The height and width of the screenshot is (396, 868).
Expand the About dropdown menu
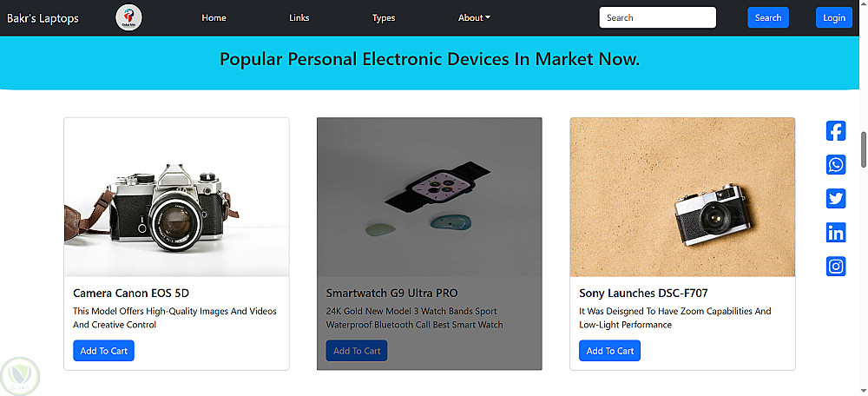tap(474, 18)
